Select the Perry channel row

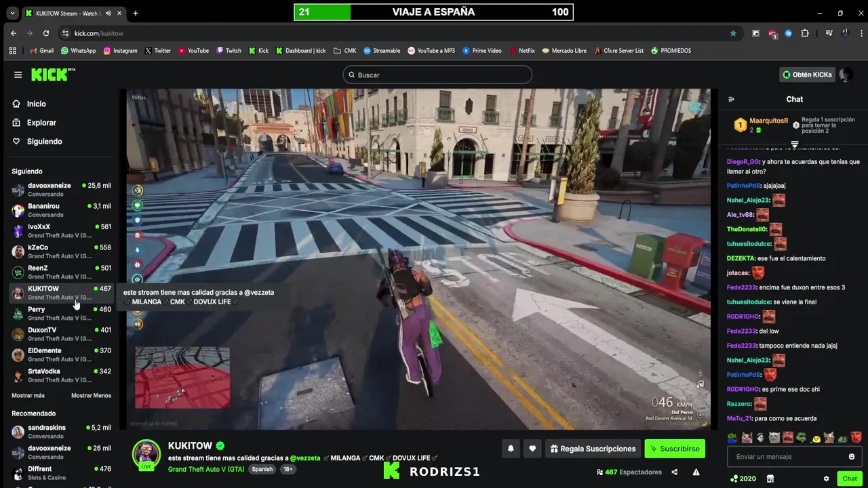coord(61,313)
